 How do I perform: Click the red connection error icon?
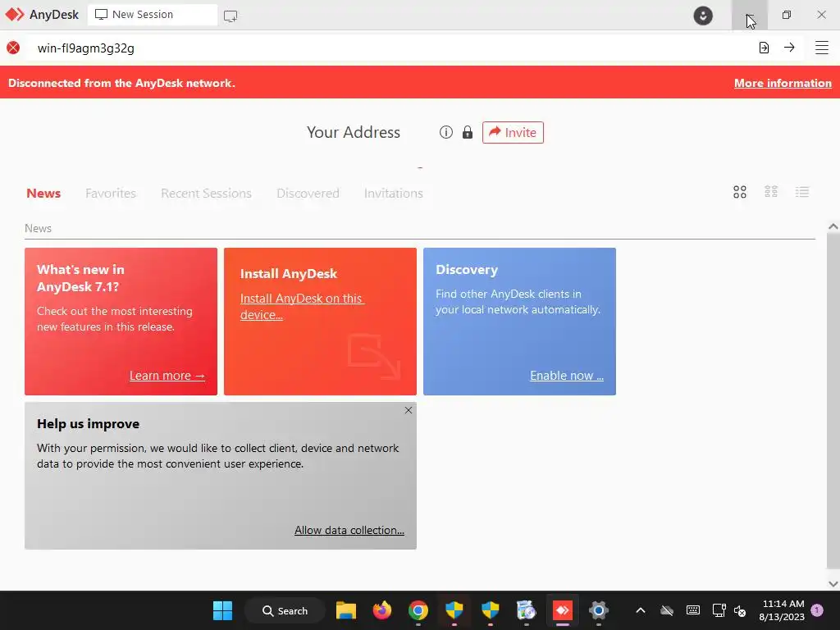[x=13, y=48]
